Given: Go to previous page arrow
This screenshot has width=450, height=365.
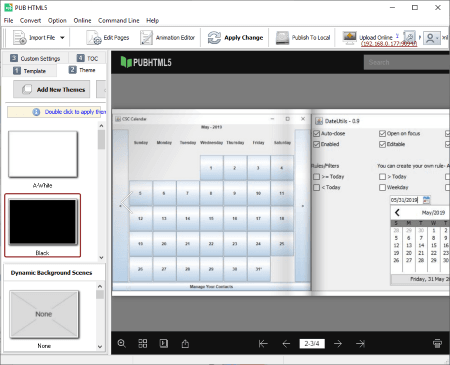Looking at the screenshot, I should click(286, 343).
